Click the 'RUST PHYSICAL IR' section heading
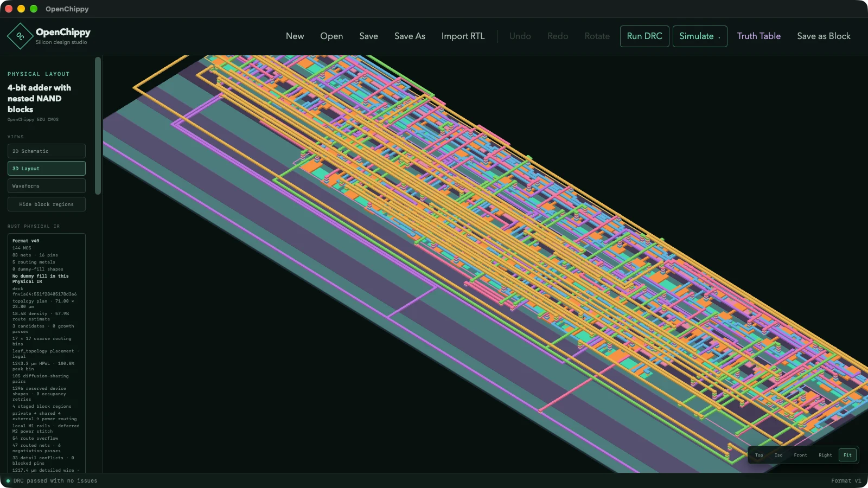The height and width of the screenshot is (488, 868). click(x=34, y=226)
